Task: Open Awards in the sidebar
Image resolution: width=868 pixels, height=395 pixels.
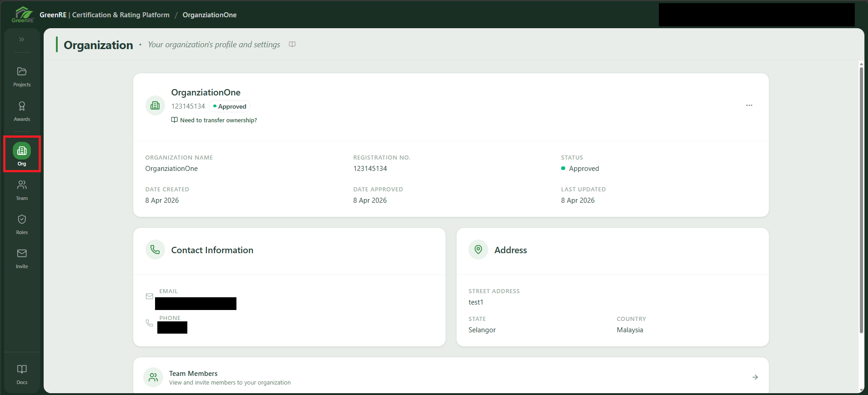Action: [22, 111]
